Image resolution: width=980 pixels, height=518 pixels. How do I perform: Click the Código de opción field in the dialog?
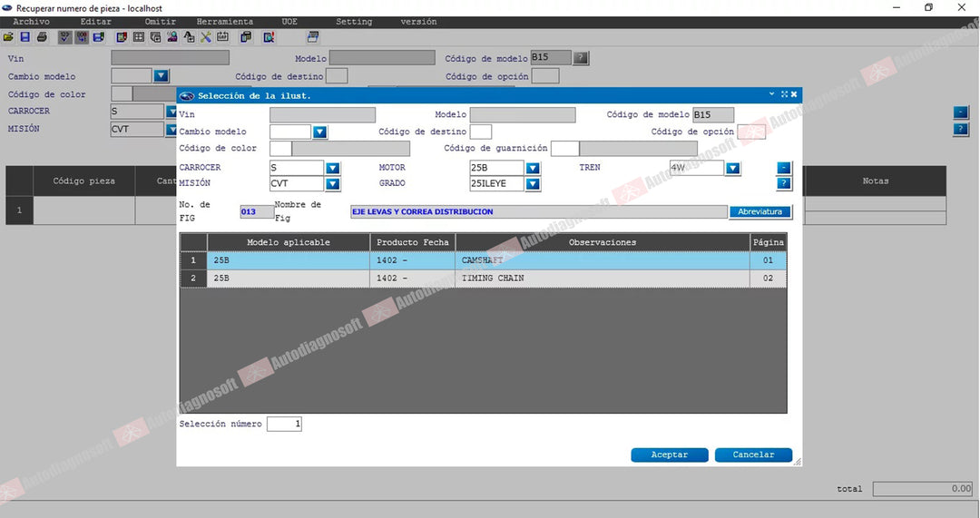click(x=751, y=132)
